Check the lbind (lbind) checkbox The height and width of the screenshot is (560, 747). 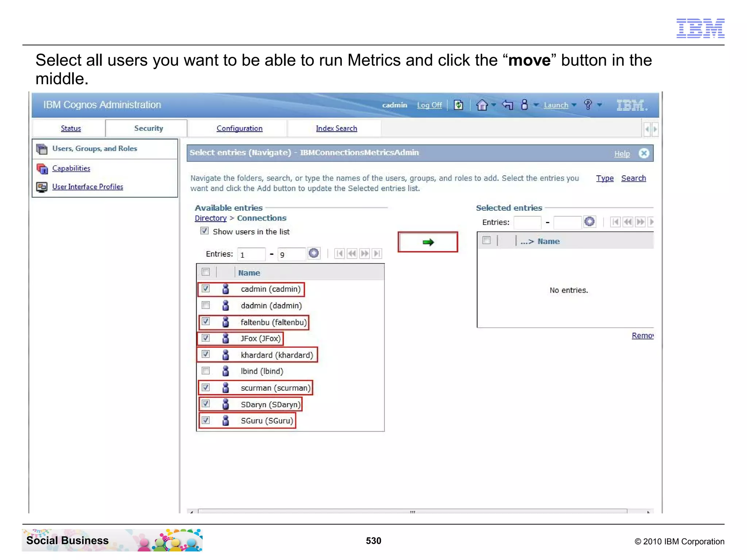[206, 370]
